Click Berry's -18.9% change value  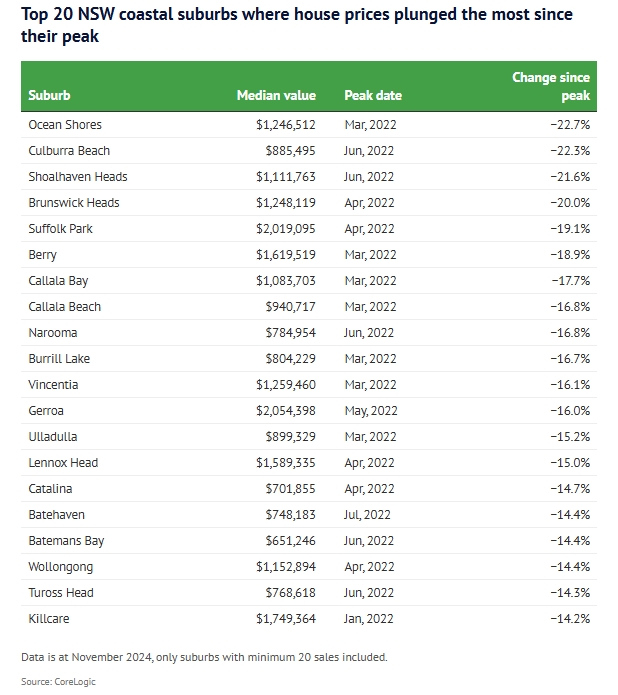tap(571, 255)
